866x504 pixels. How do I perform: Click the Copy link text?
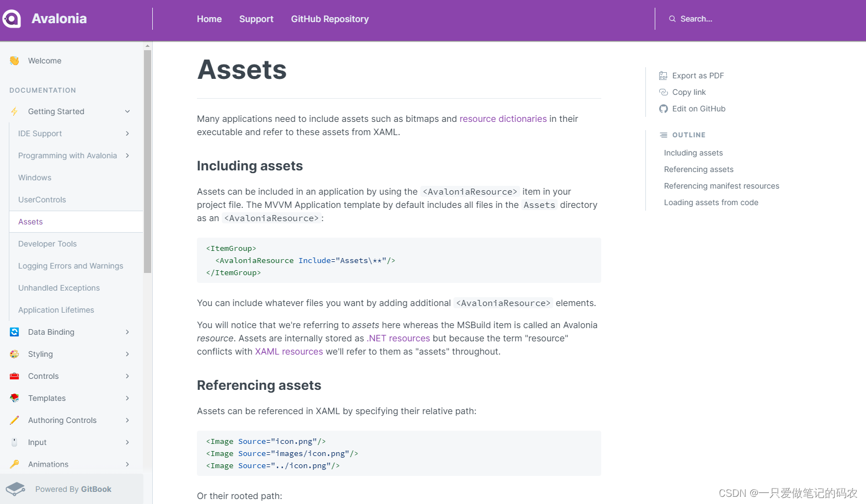[x=689, y=92]
